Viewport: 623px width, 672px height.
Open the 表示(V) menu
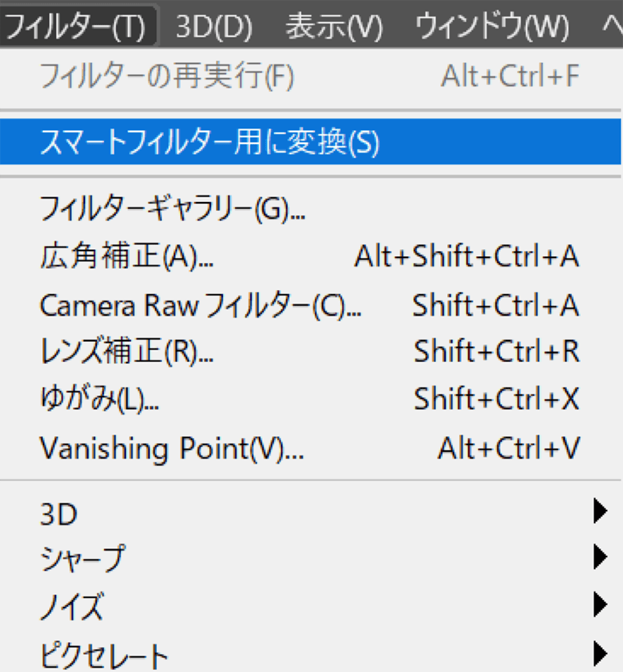(334, 26)
